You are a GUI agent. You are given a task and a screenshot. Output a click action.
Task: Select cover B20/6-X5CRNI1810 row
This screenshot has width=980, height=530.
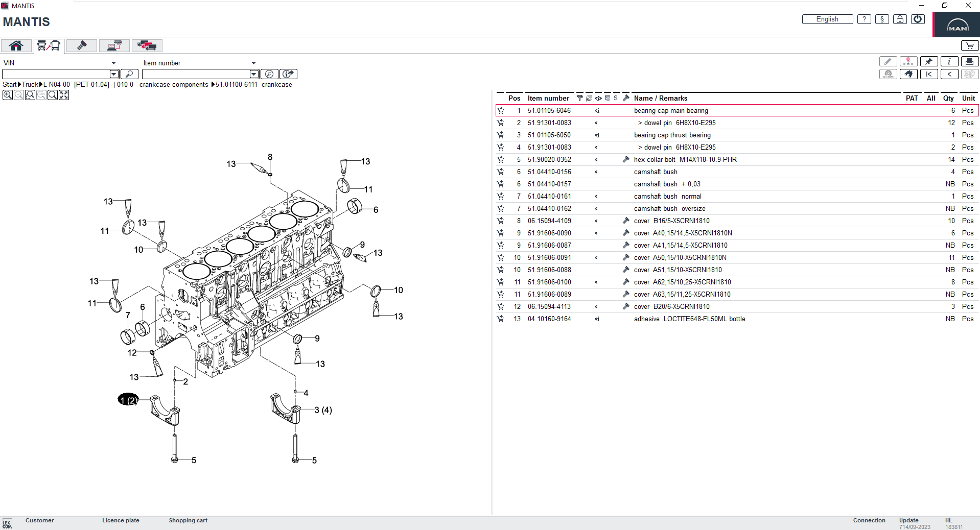(x=737, y=307)
